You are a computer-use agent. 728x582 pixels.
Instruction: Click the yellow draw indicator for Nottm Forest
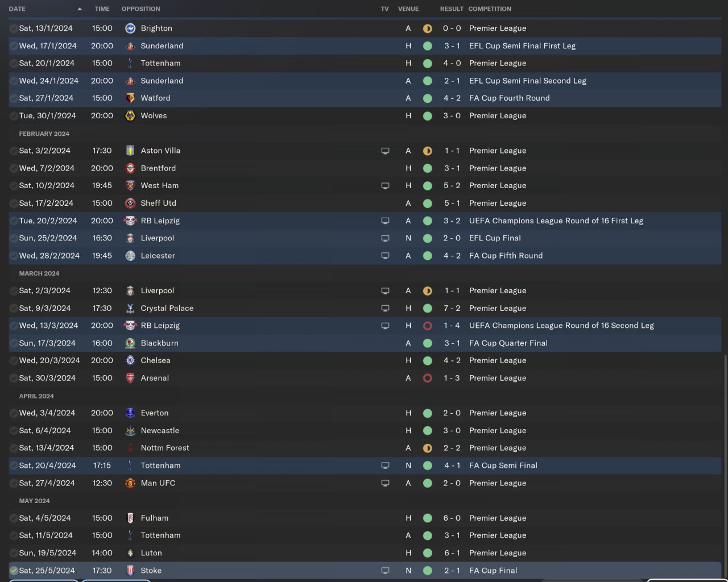(x=428, y=448)
